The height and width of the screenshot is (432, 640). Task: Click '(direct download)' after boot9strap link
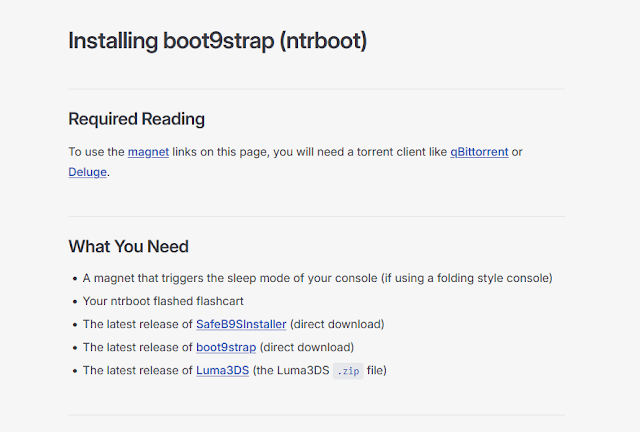pyautogui.click(x=307, y=347)
